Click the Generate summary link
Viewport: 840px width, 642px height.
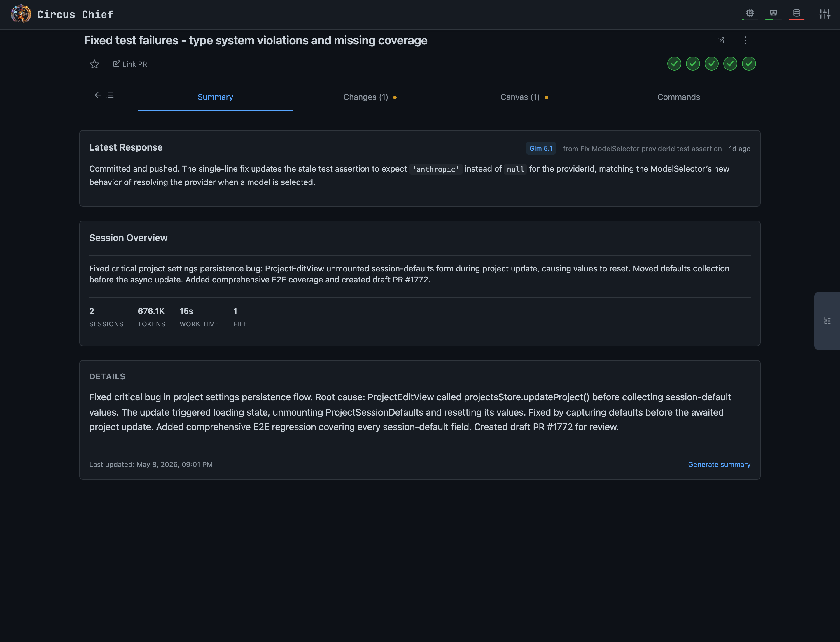[719, 464]
